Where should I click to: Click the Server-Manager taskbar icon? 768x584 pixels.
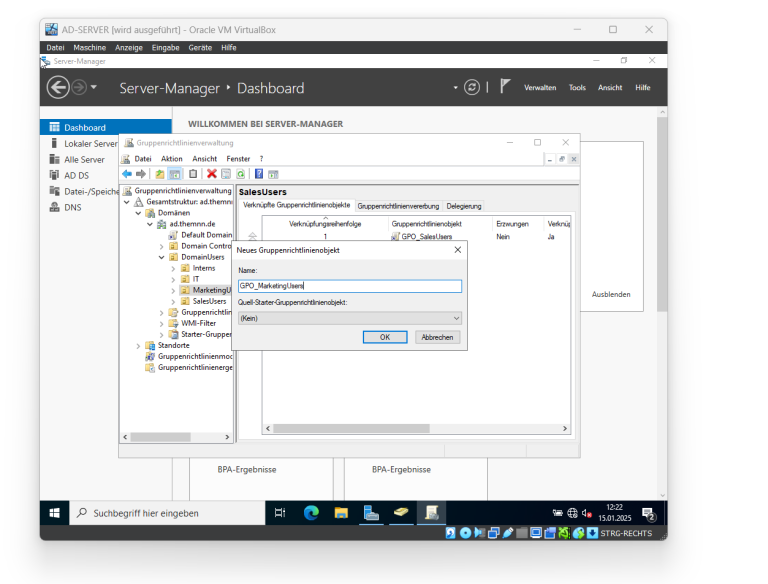point(371,513)
